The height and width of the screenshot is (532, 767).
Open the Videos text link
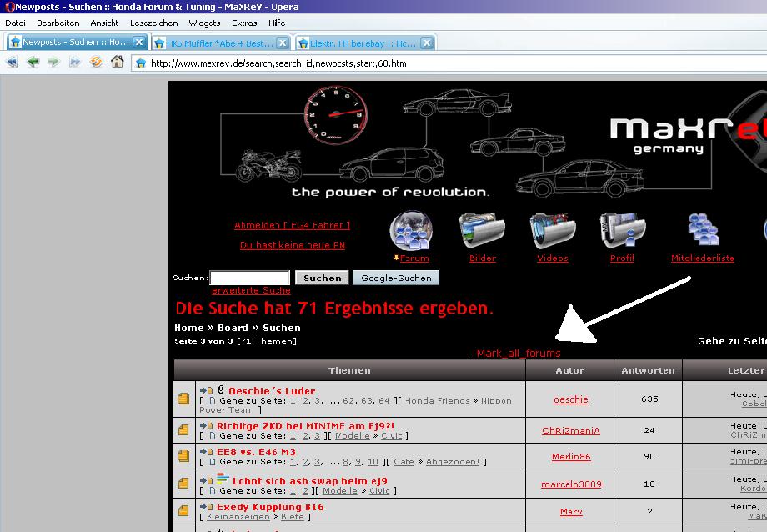click(552, 258)
